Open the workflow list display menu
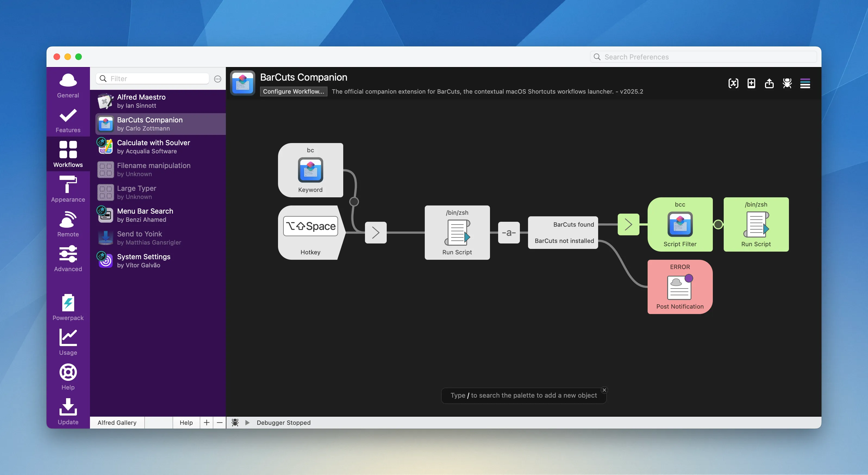This screenshot has height=475, width=868. (805, 83)
